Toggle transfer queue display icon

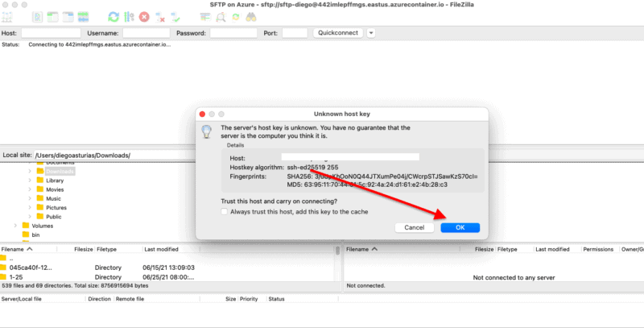click(x=83, y=17)
